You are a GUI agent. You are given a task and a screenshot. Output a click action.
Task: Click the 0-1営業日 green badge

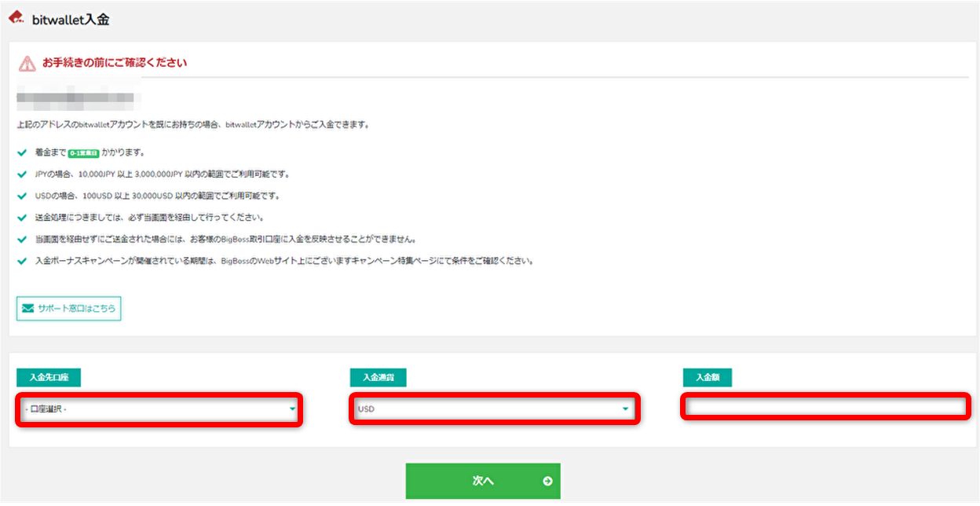[x=83, y=153]
